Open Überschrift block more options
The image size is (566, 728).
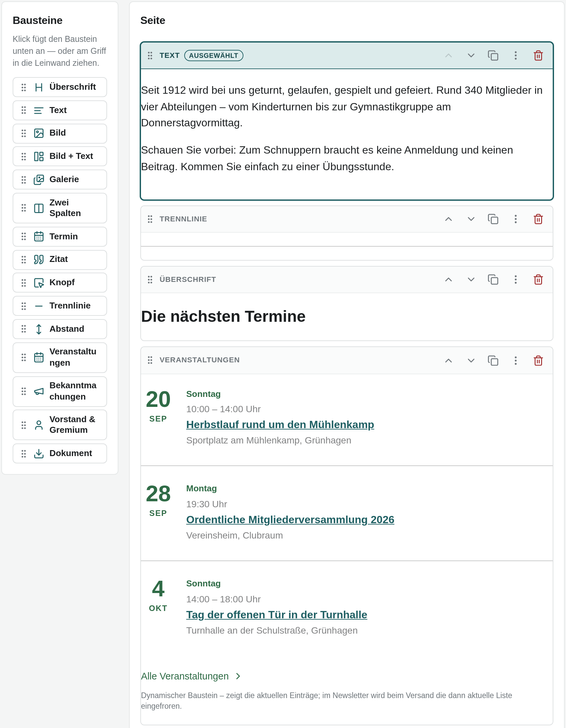(515, 280)
